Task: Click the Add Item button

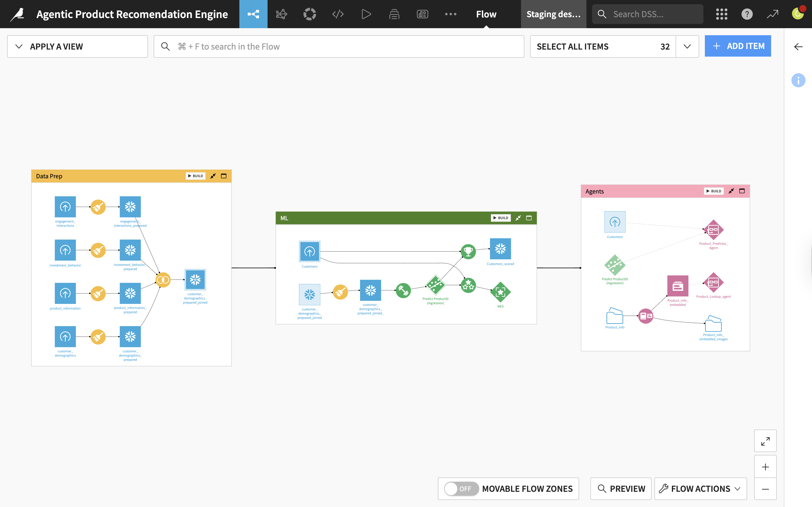Action: (x=738, y=46)
